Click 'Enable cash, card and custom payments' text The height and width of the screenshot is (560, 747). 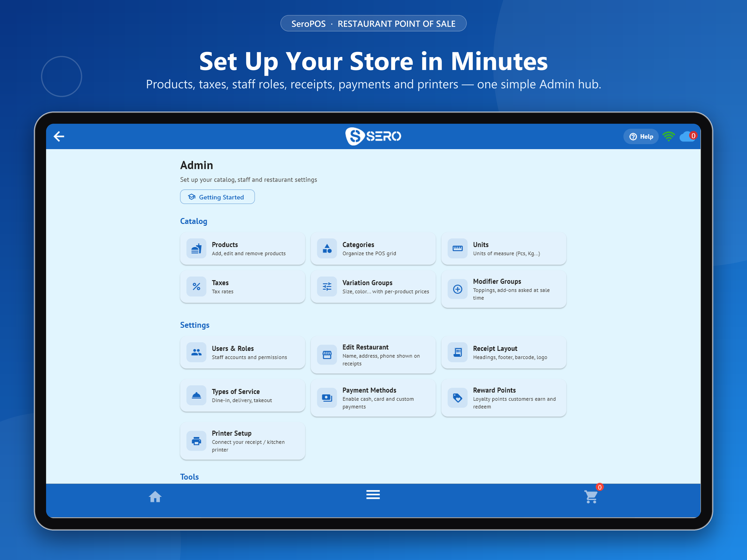(378, 402)
